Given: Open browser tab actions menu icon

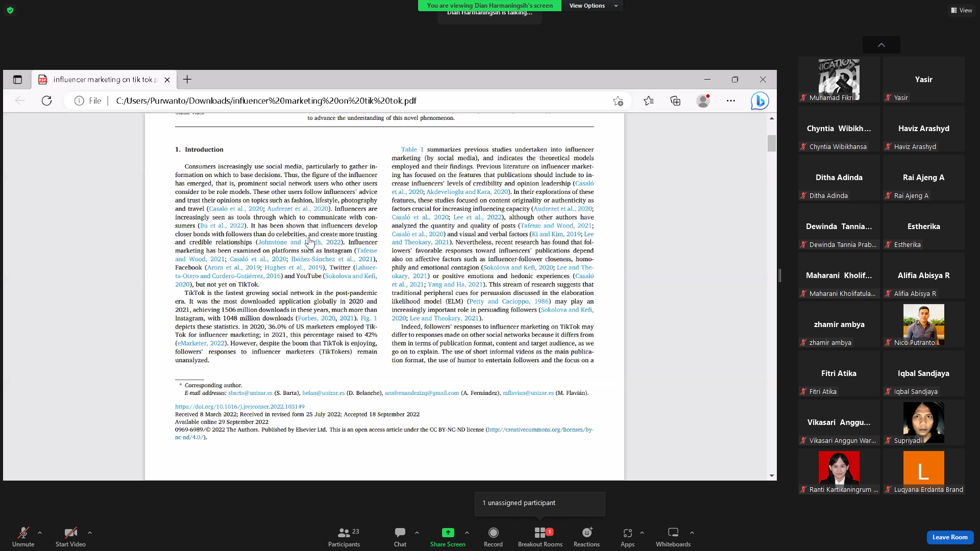Looking at the screenshot, I should tap(17, 80).
